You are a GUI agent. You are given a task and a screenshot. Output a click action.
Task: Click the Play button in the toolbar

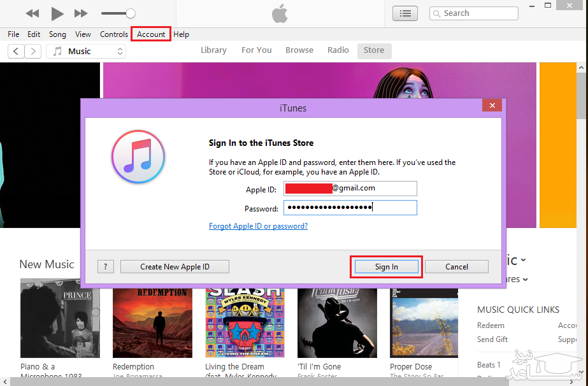click(x=57, y=13)
